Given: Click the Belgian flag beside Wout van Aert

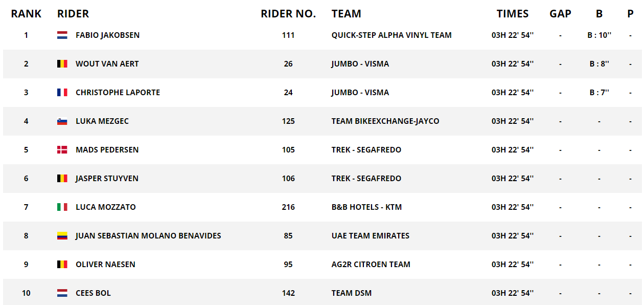Looking at the screenshot, I should [62, 64].
